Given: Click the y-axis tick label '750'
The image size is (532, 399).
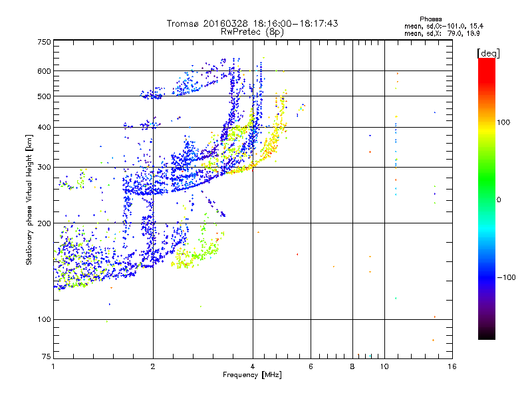Looking at the screenshot, I should click(45, 42).
